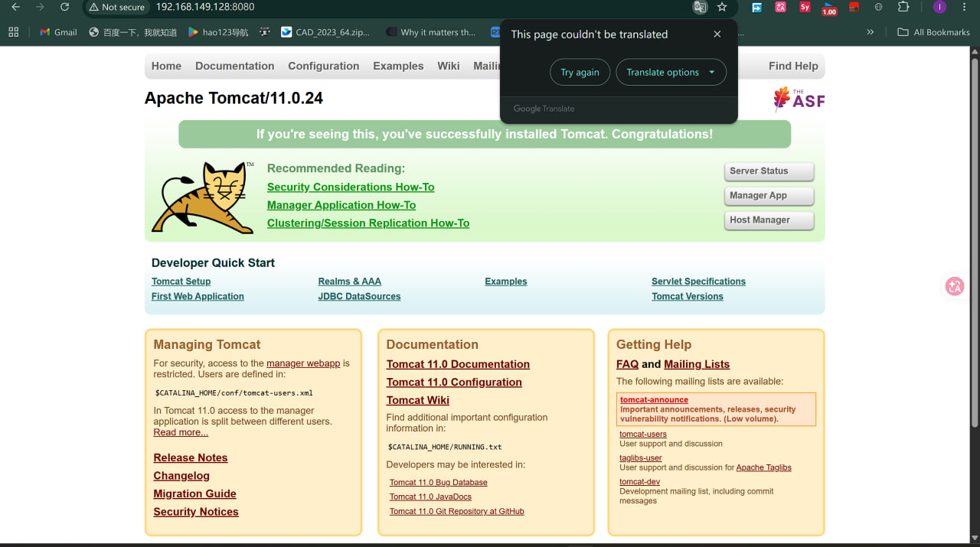This screenshot has height=547, width=980.
Task: Open Chrome's three-dot menu
Action: (964, 7)
